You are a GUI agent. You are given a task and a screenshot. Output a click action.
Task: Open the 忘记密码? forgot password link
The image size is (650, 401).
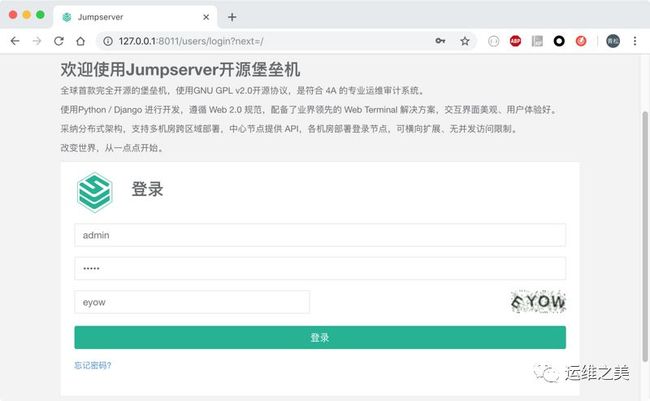(x=92, y=365)
